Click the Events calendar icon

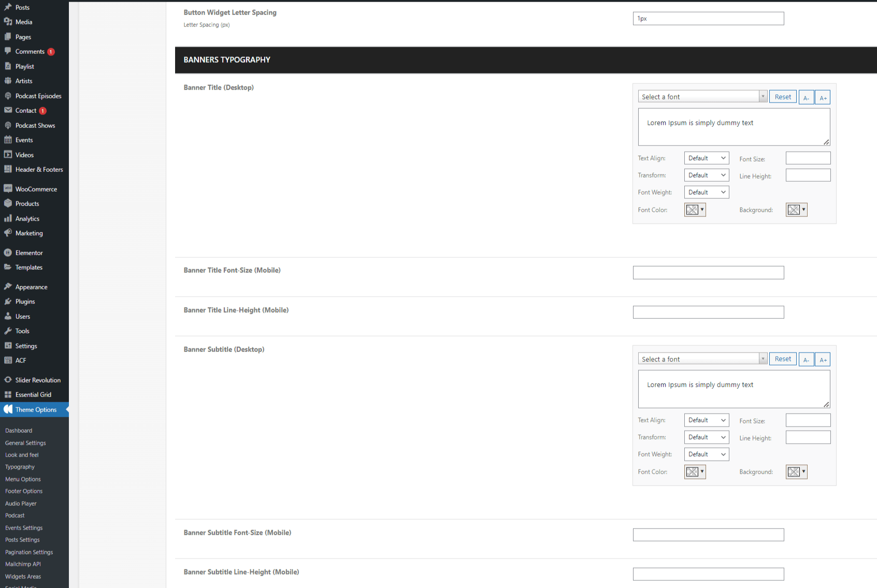pyautogui.click(x=8, y=140)
